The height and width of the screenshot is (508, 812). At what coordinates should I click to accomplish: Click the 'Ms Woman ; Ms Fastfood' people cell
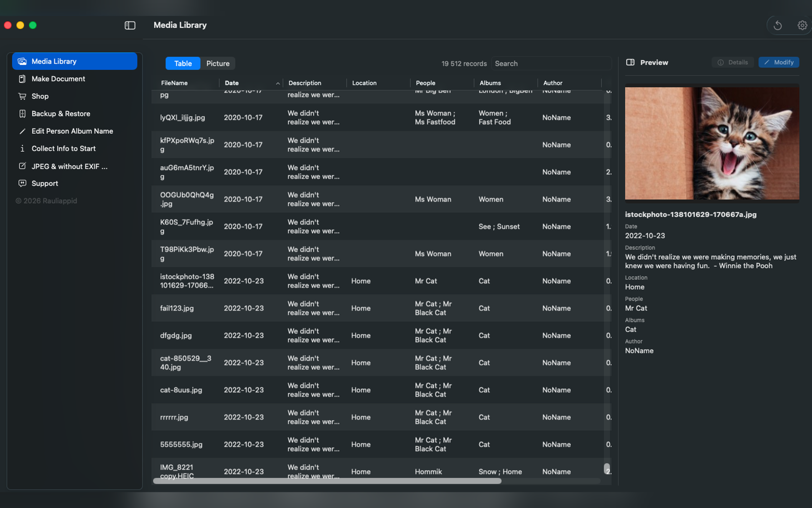[x=435, y=117]
